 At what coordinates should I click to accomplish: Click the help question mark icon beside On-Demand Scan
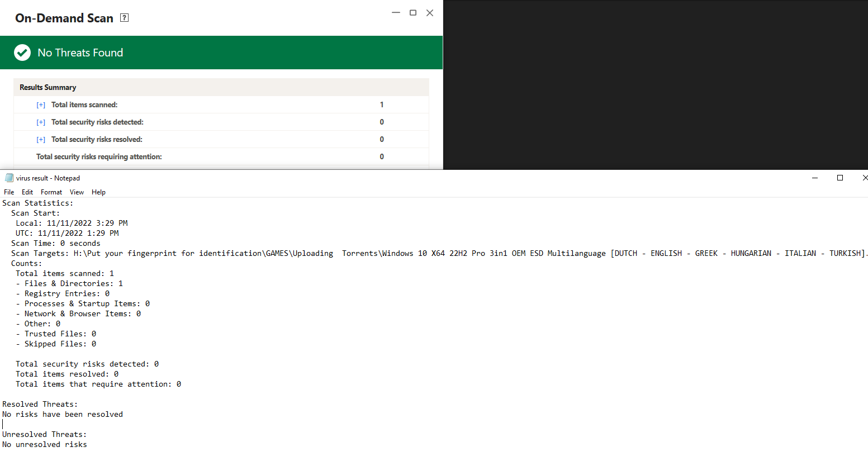(x=125, y=18)
